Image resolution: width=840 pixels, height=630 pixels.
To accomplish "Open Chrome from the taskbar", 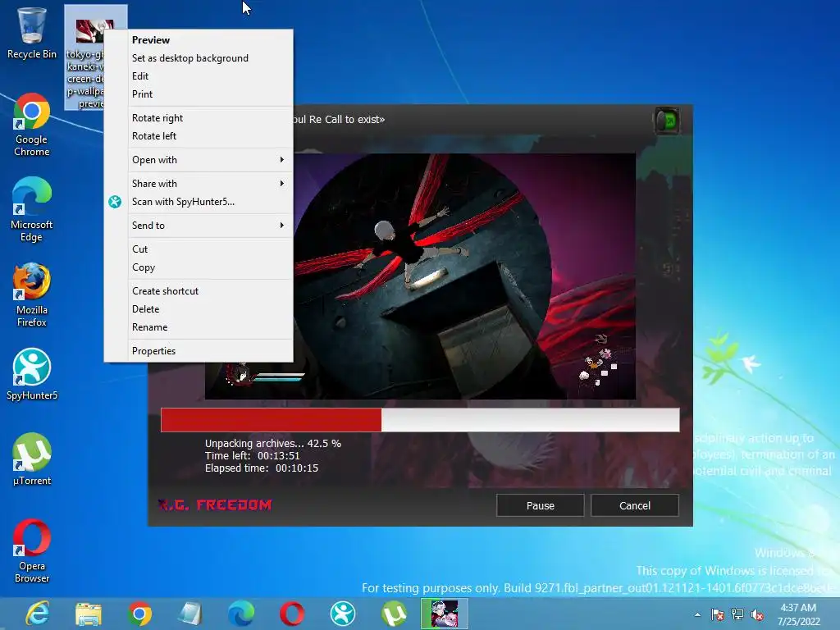I will pyautogui.click(x=139, y=614).
